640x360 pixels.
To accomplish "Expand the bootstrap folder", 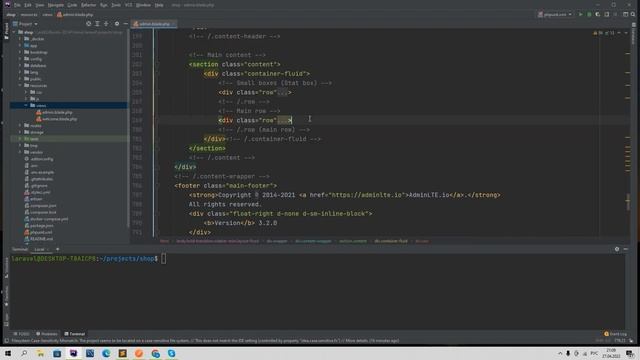I will pos(20,52).
